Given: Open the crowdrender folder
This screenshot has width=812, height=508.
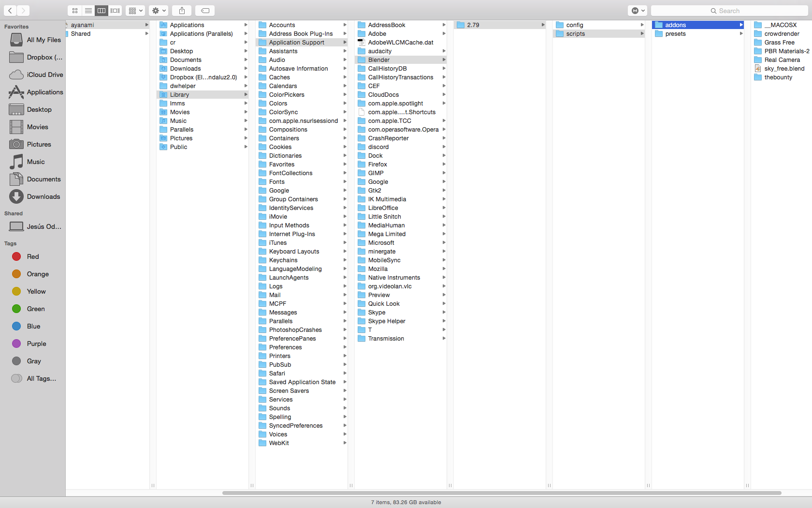Looking at the screenshot, I should (x=782, y=34).
